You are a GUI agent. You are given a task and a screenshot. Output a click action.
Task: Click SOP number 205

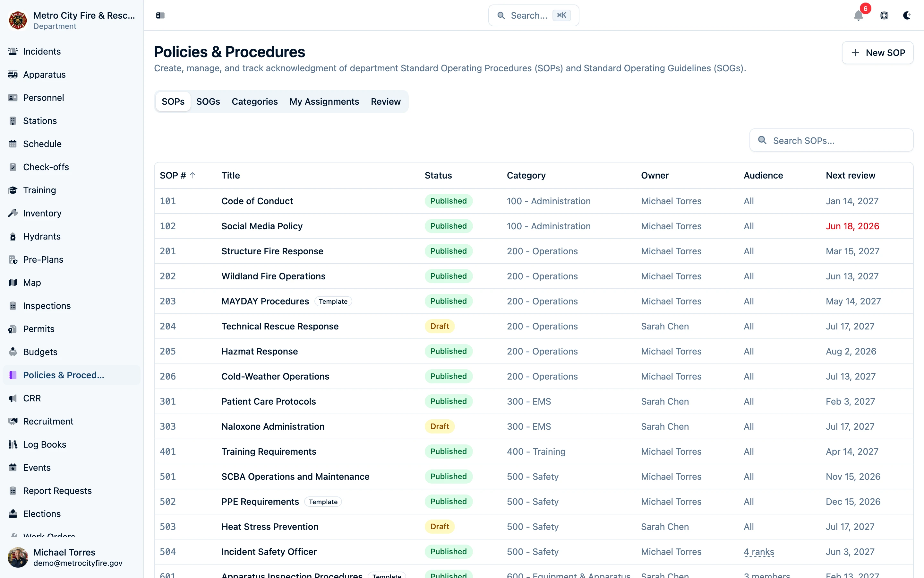click(x=167, y=351)
